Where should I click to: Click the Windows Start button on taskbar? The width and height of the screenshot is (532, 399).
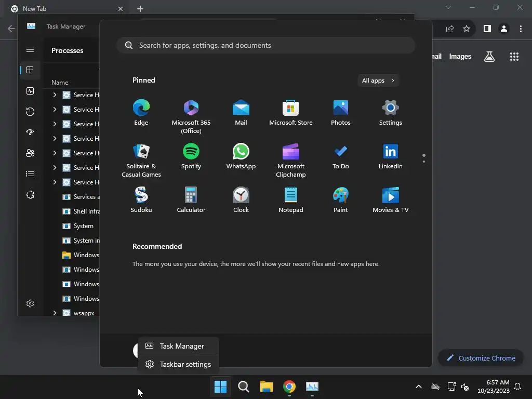pos(220,387)
